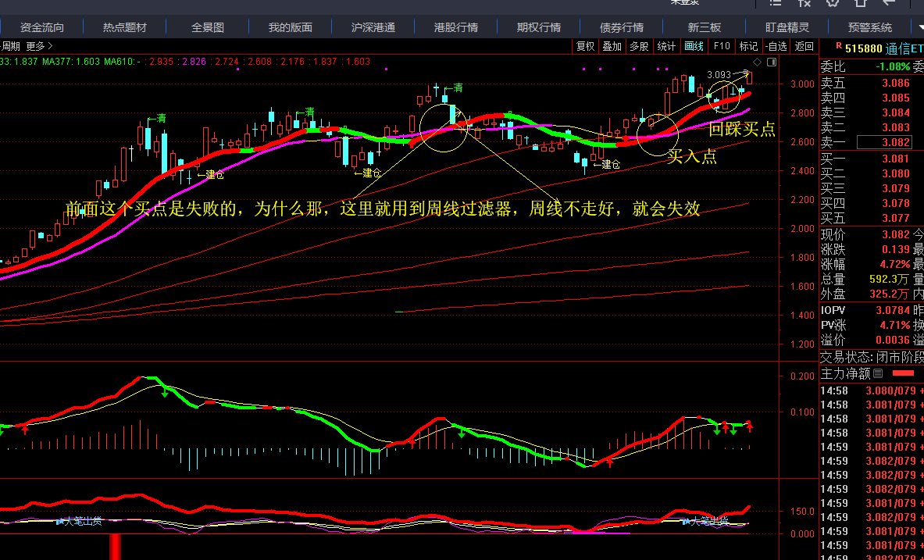Viewport: 924px width, 560px height.
Task: Click the 叠加 overlay button
Action: pos(612,46)
